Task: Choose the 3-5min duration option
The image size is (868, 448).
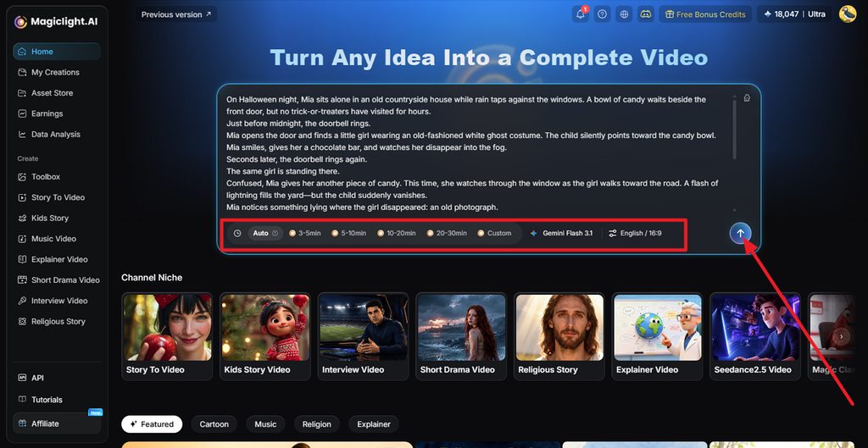Action: coord(305,234)
